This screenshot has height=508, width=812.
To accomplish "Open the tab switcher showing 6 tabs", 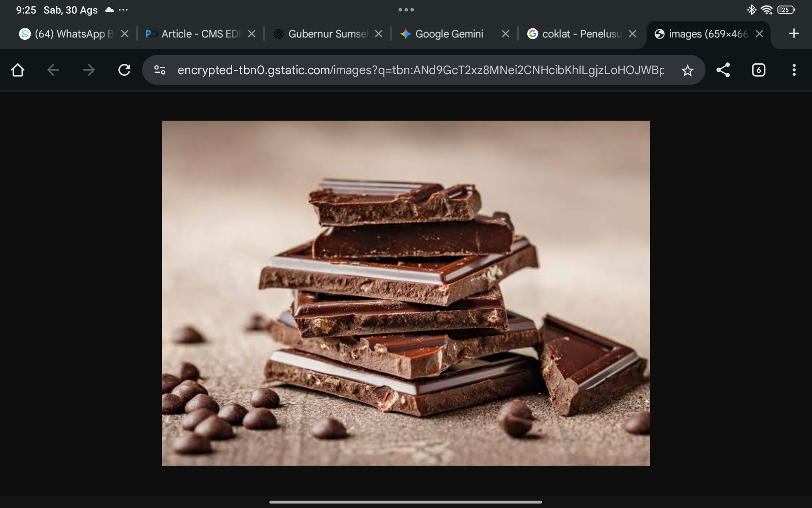I will pos(759,70).
